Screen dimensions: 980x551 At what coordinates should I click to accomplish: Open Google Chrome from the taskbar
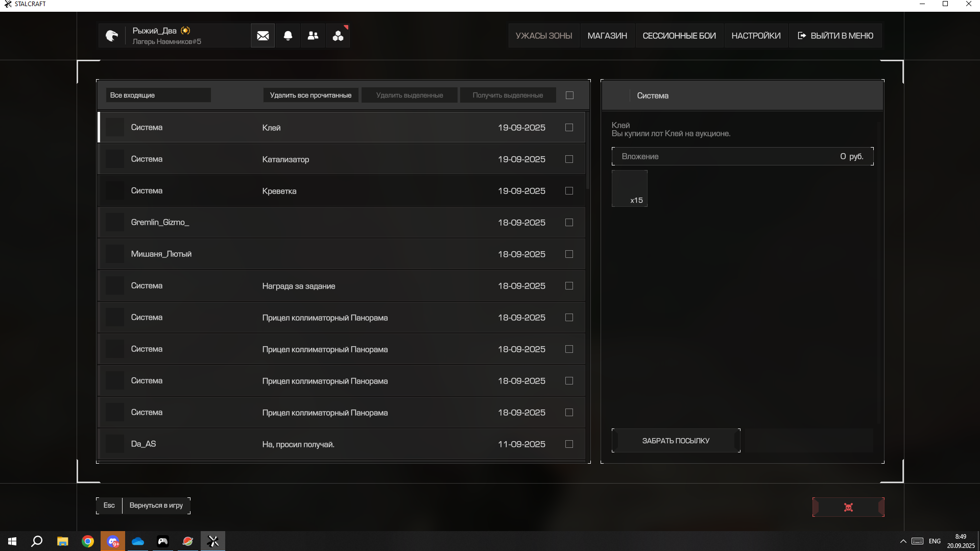(x=88, y=541)
